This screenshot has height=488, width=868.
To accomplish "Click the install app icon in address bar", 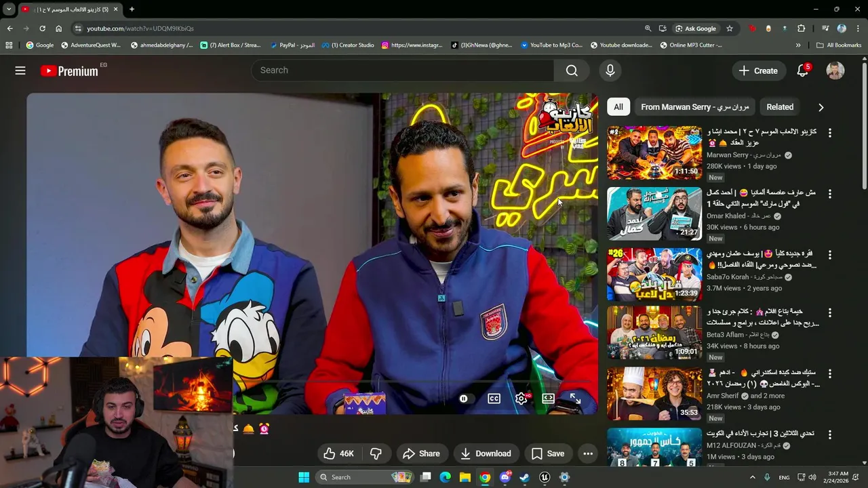I will click(663, 28).
